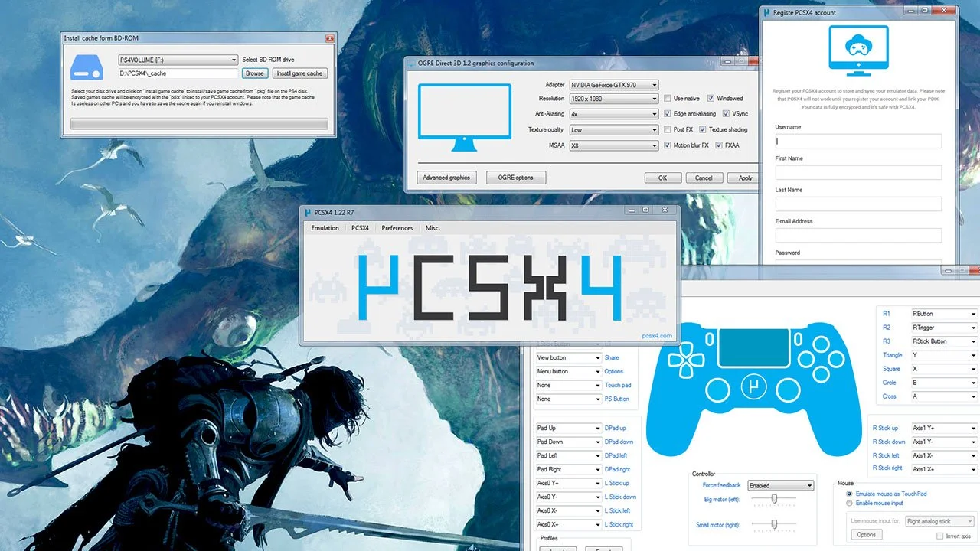The width and height of the screenshot is (980, 551).
Task: Click Apply in graphics configuration
Action: pos(745,178)
